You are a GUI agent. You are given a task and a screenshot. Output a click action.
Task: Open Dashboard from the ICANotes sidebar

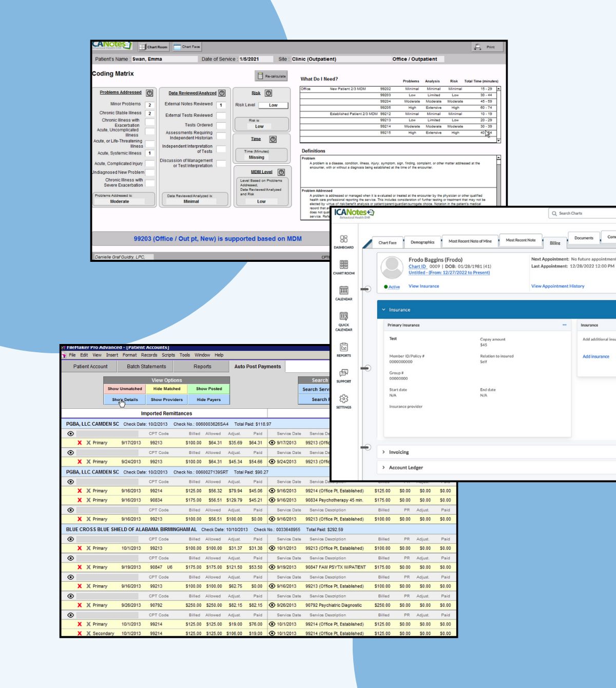343,242
